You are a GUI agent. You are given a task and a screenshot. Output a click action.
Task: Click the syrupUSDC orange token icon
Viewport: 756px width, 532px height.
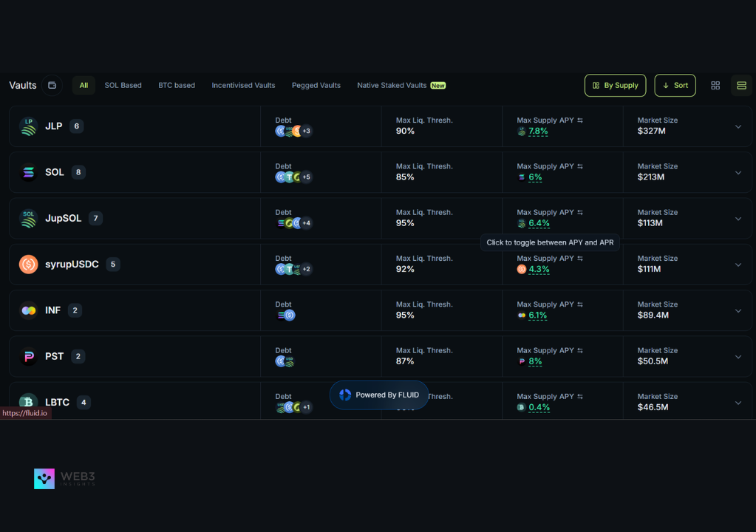28,265
